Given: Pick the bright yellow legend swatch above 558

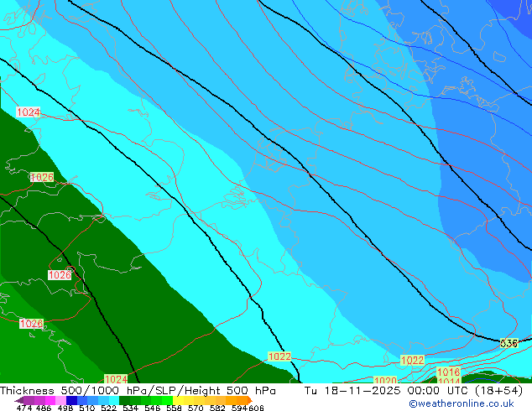Looking at the screenshot, I should point(178,400).
